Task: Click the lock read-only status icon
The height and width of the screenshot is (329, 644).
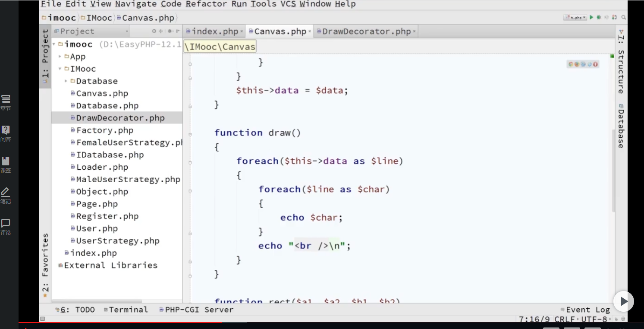Action: click(x=616, y=320)
